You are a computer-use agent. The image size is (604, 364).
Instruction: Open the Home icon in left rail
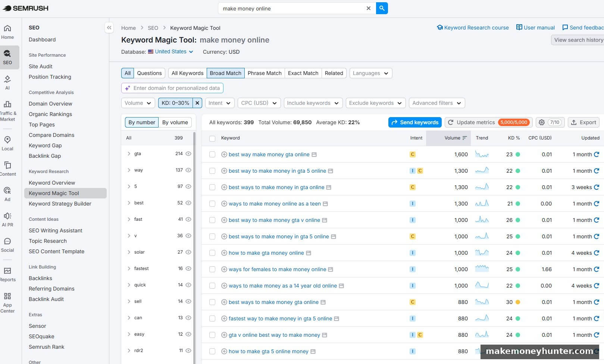(x=7, y=28)
